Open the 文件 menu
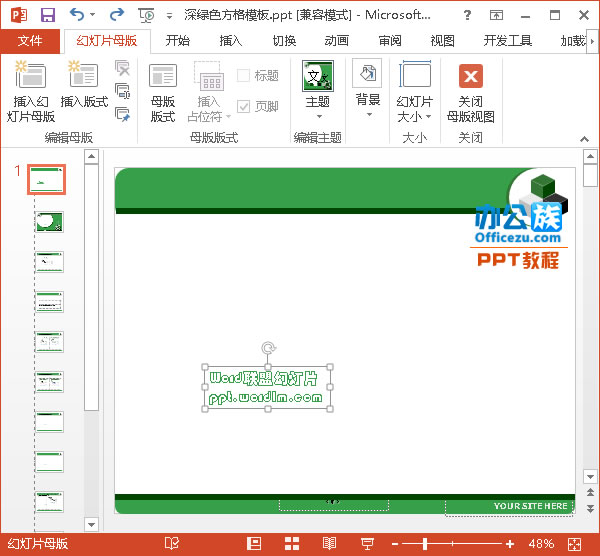The image size is (600, 556). click(x=30, y=41)
